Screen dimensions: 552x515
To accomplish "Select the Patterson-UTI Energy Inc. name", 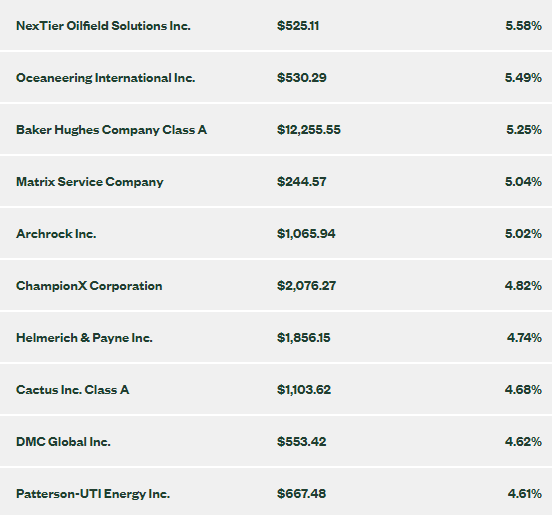I will click(x=93, y=494).
